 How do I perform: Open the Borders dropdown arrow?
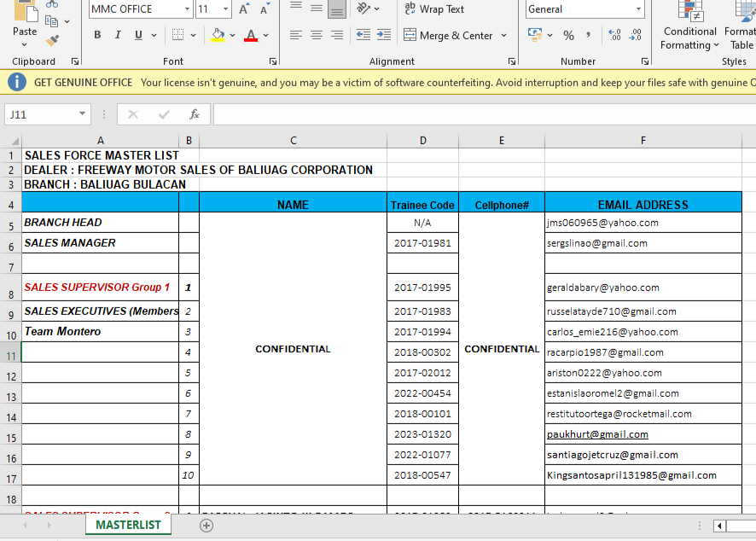coord(194,35)
